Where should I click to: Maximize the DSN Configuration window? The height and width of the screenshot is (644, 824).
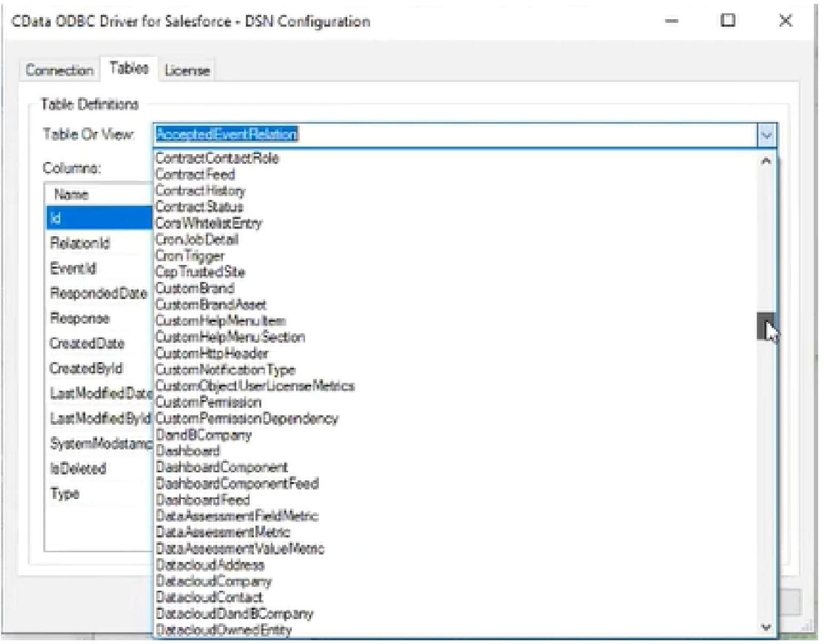(728, 21)
